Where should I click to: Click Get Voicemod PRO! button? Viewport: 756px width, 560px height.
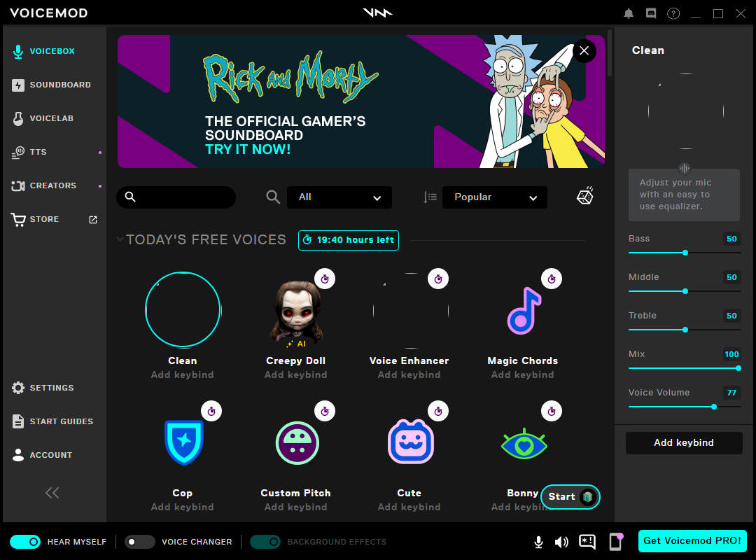pyautogui.click(x=692, y=540)
